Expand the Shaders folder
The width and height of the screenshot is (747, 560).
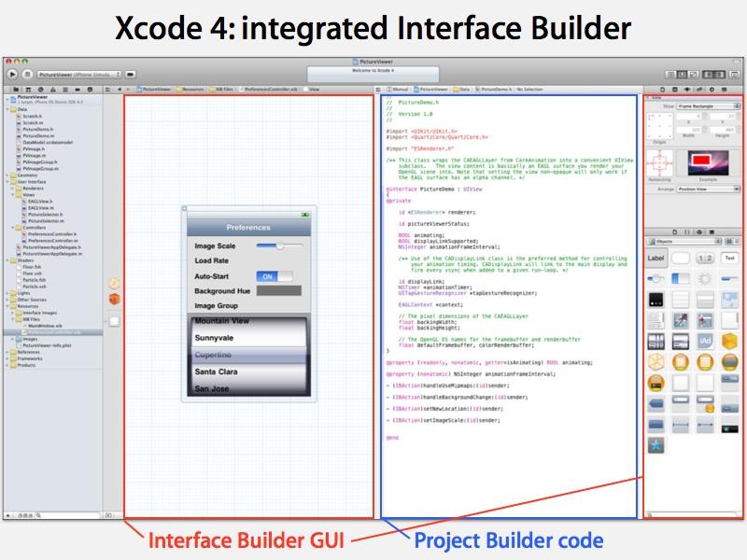[7, 260]
